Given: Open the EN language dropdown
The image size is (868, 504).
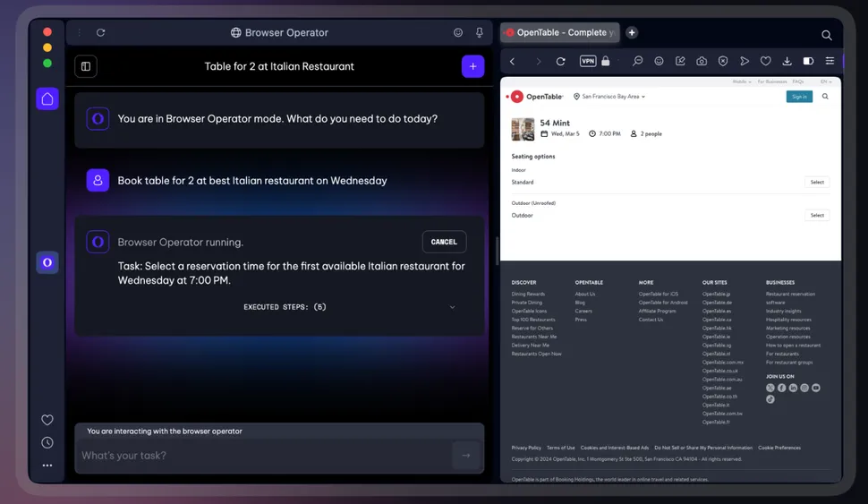Looking at the screenshot, I should point(825,81).
